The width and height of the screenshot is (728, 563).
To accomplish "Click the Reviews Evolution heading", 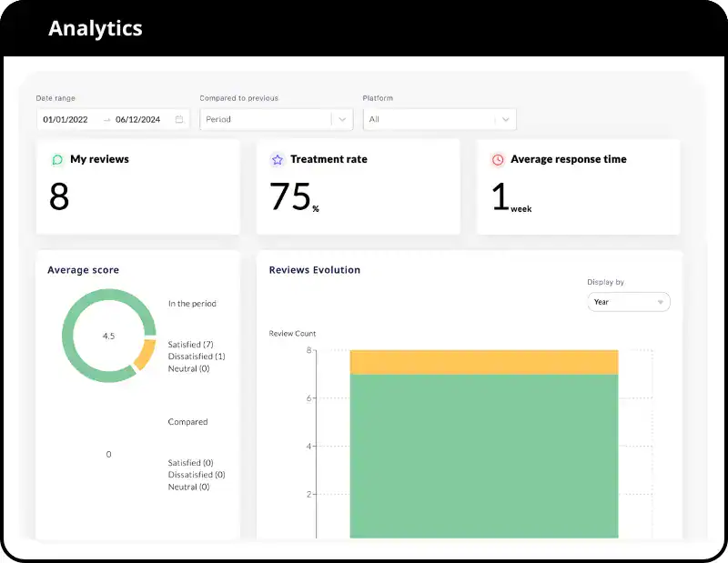I will coord(315,270).
